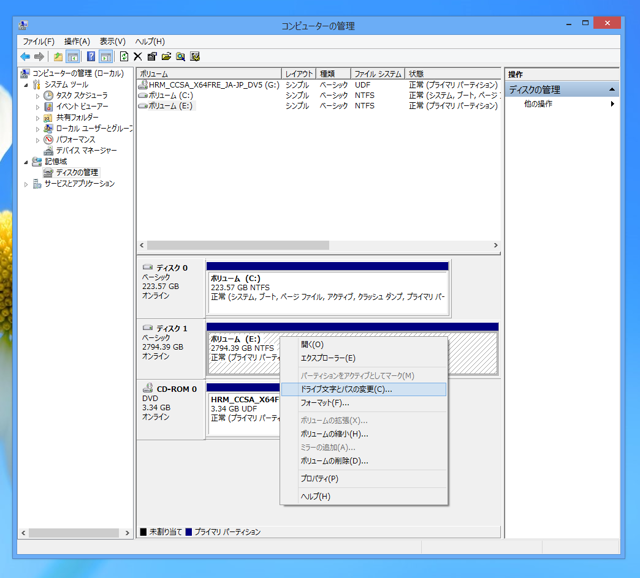Choose ボリュームの縮小(H)... in context menu
Viewport: 640px width, 578px height.
tap(364, 434)
